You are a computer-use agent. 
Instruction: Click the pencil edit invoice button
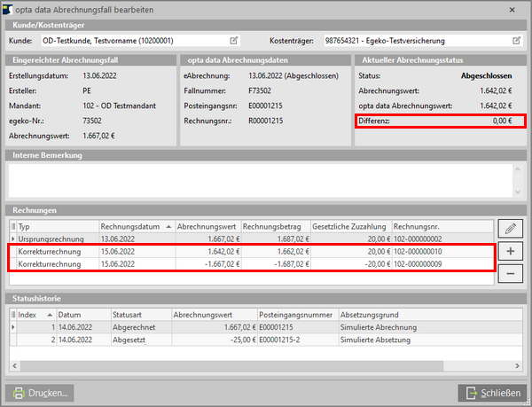point(510,229)
